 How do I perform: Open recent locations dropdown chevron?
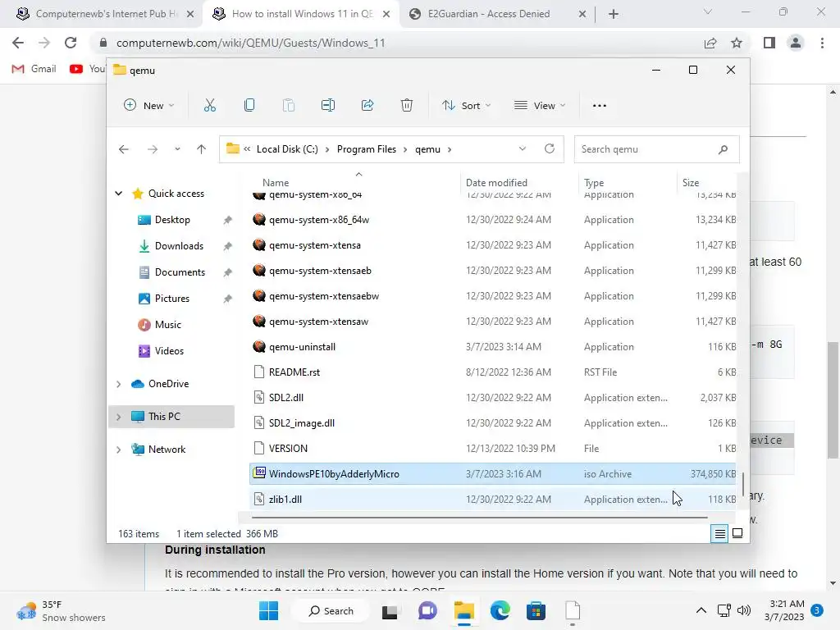(177, 149)
